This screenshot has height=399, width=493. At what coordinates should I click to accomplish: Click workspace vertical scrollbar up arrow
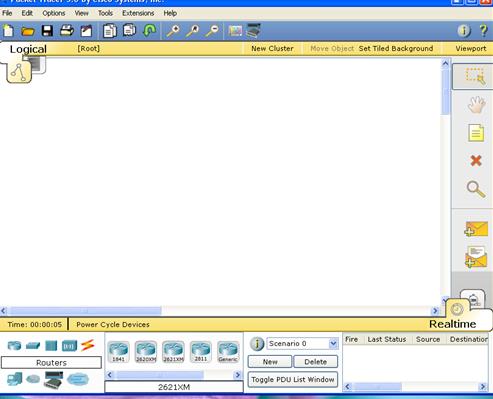coord(445,63)
